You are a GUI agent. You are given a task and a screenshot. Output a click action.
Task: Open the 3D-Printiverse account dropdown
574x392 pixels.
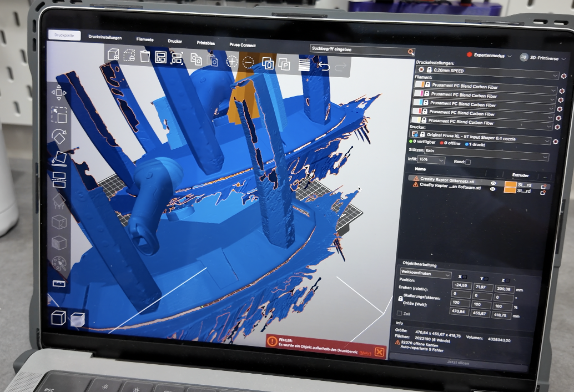[x=543, y=58]
